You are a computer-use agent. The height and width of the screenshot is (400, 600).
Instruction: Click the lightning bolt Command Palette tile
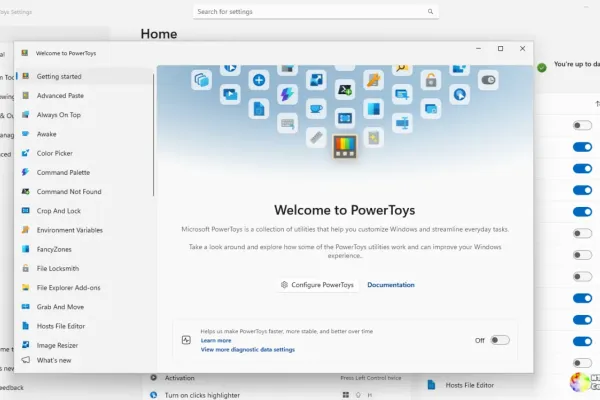(287, 94)
